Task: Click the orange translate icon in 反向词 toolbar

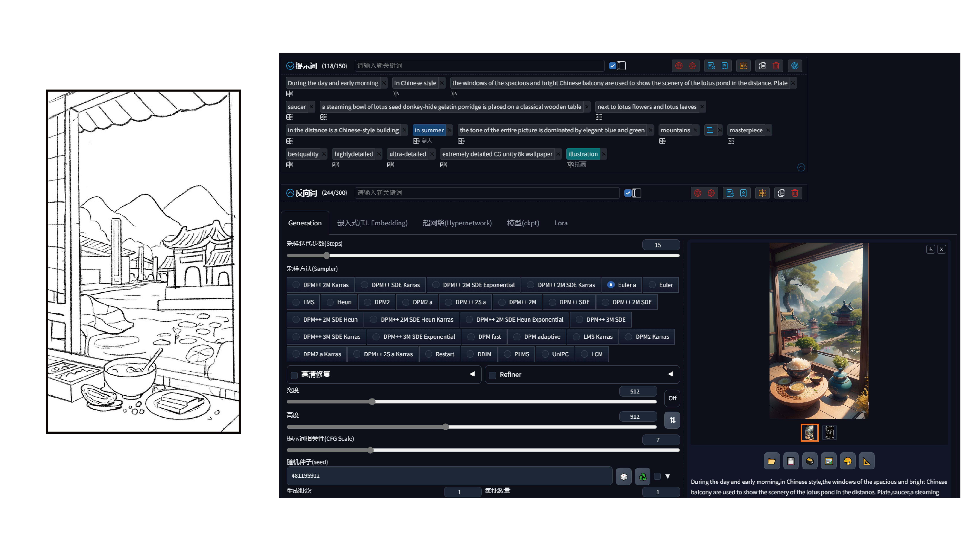Action: [x=762, y=193]
